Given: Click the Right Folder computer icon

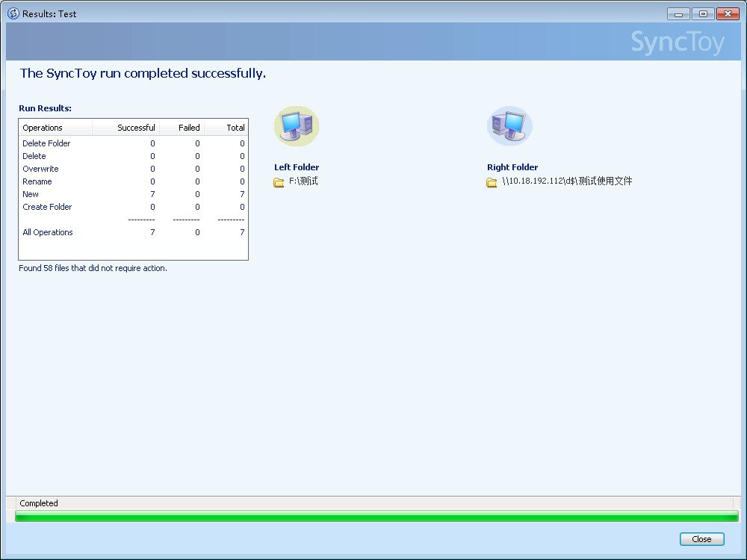Looking at the screenshot, I should (509, 126).
